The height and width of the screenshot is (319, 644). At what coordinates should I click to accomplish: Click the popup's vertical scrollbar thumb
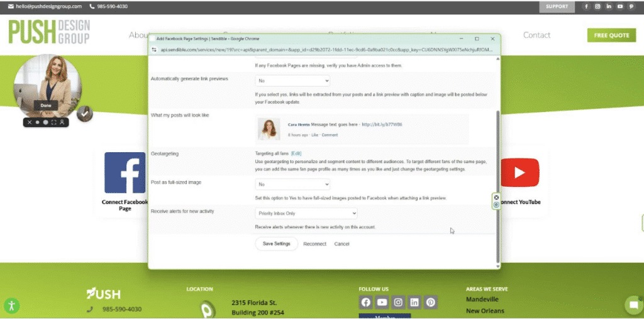point(498,187)
